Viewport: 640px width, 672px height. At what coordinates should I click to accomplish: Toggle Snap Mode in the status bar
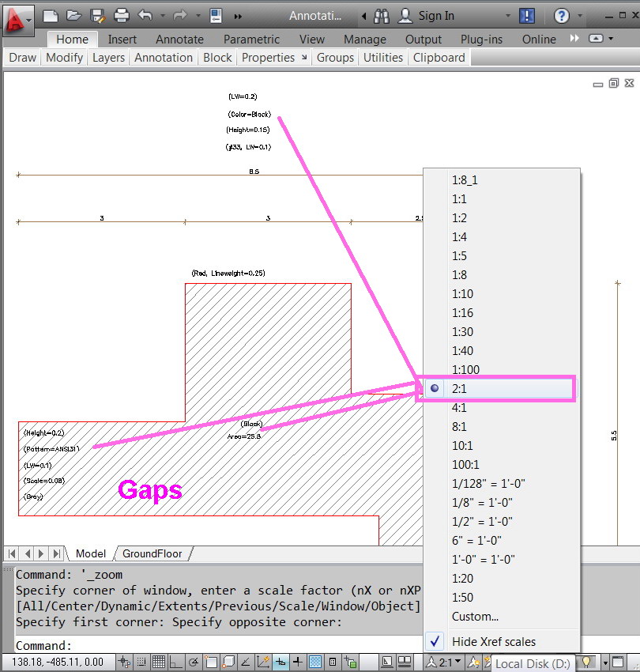pos(142,662)
